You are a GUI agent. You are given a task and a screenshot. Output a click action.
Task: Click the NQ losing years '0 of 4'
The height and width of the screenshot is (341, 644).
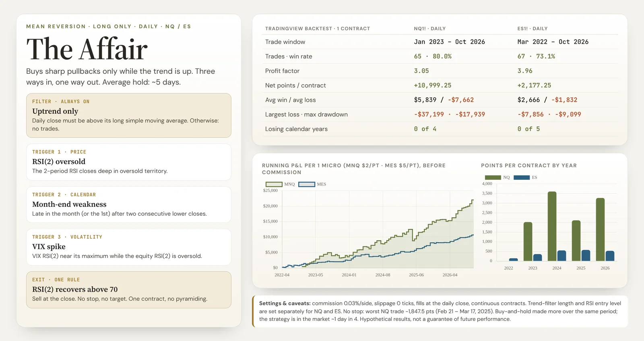(425, 129)
